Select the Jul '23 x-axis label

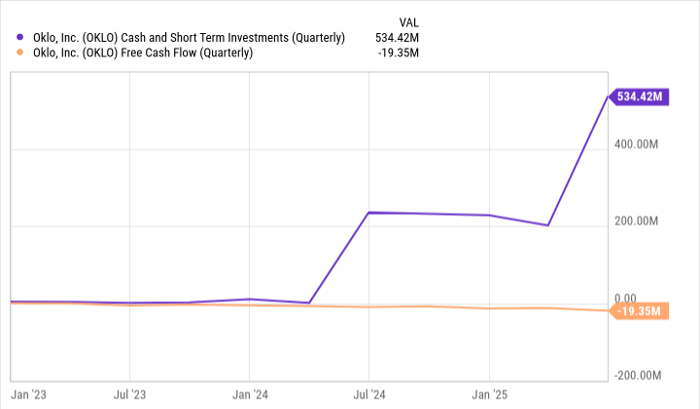130,394
